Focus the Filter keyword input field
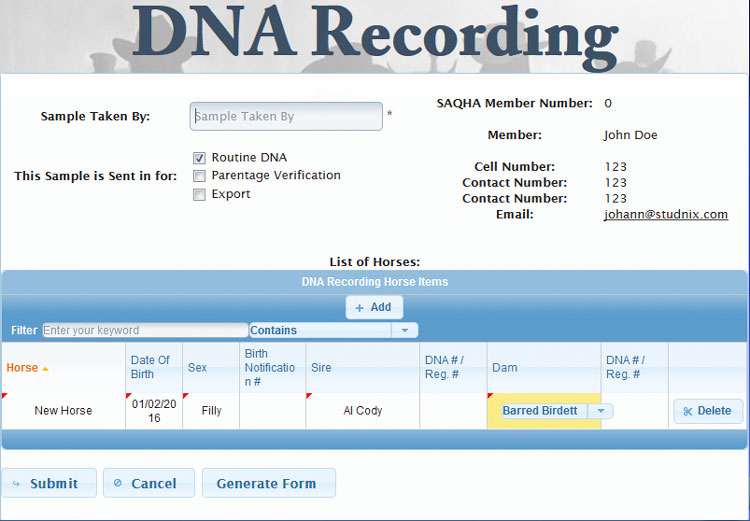750x521 pixels. pyautogui.click(x=145, y=330)
